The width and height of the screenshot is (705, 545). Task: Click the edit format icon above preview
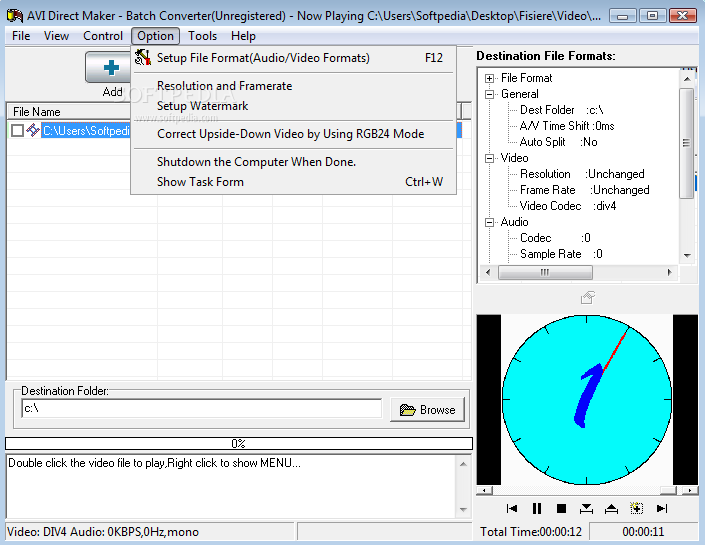click(587, 298)
